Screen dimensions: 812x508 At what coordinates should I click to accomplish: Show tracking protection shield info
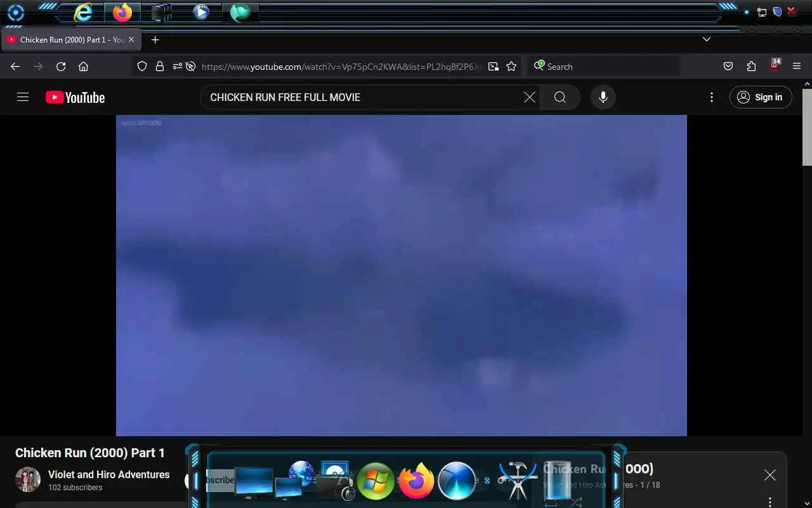pyautogui.click(x=142, y=67)
